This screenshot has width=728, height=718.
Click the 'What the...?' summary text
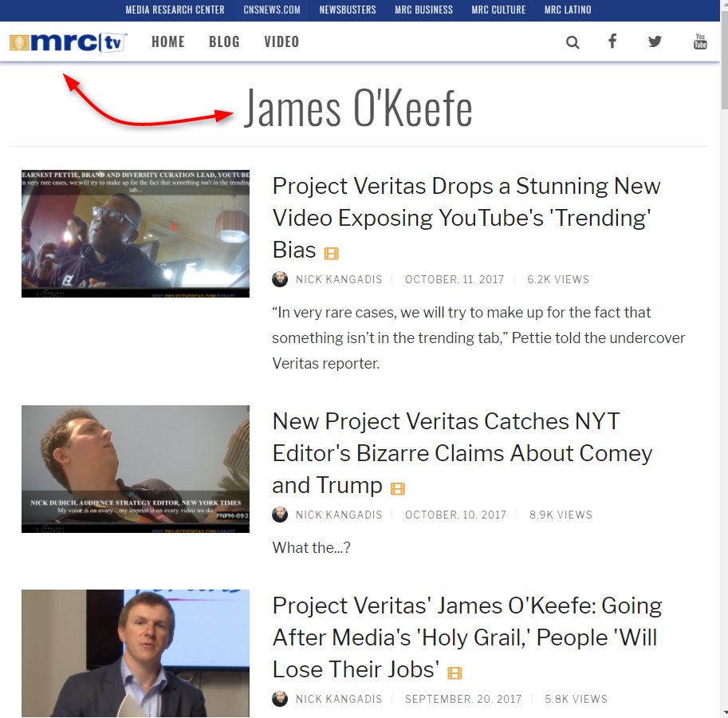312,547
